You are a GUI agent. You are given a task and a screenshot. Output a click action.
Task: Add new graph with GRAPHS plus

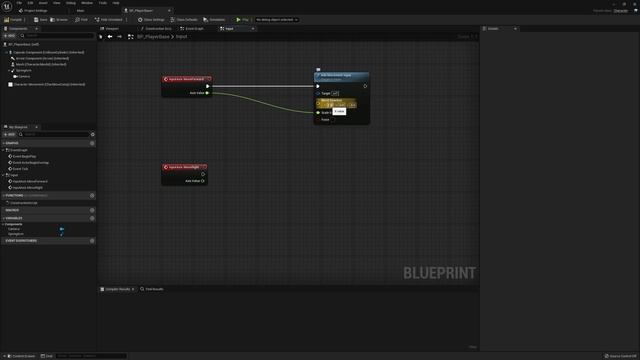[92, 143]
